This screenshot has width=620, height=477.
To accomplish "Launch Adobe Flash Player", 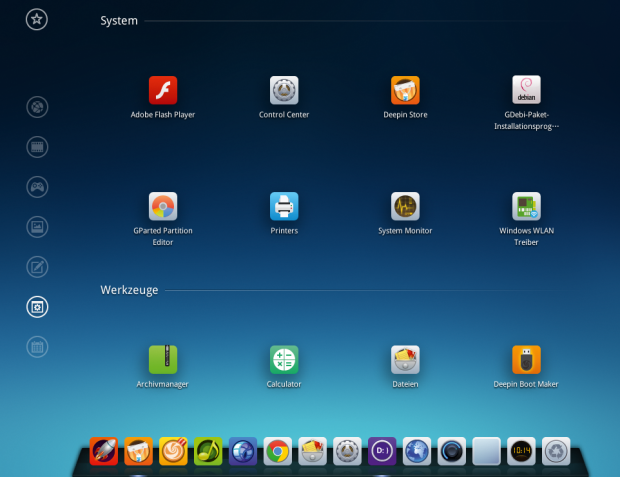I will pyautogui.click(x=163, y=91).
